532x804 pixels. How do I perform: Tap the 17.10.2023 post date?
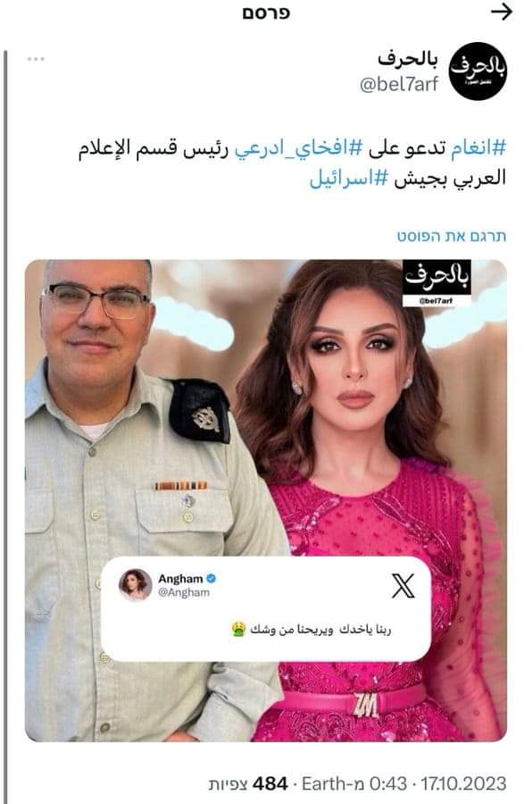[463, 783]
